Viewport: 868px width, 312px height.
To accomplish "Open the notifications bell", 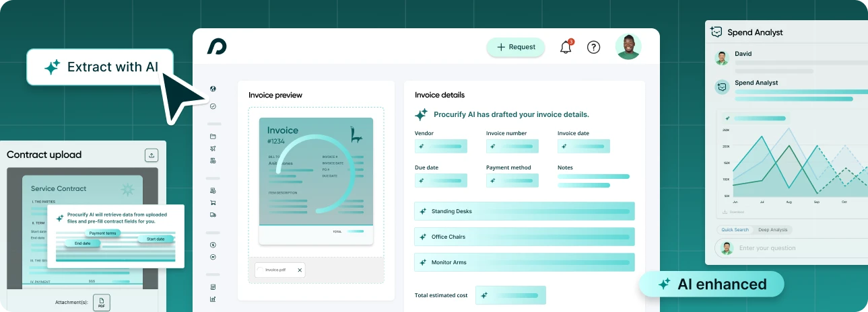I will click(566, 47).
